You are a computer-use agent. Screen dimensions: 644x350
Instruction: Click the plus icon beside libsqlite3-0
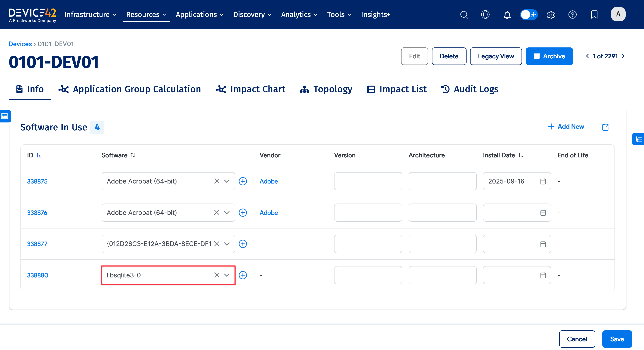(243, 275)
